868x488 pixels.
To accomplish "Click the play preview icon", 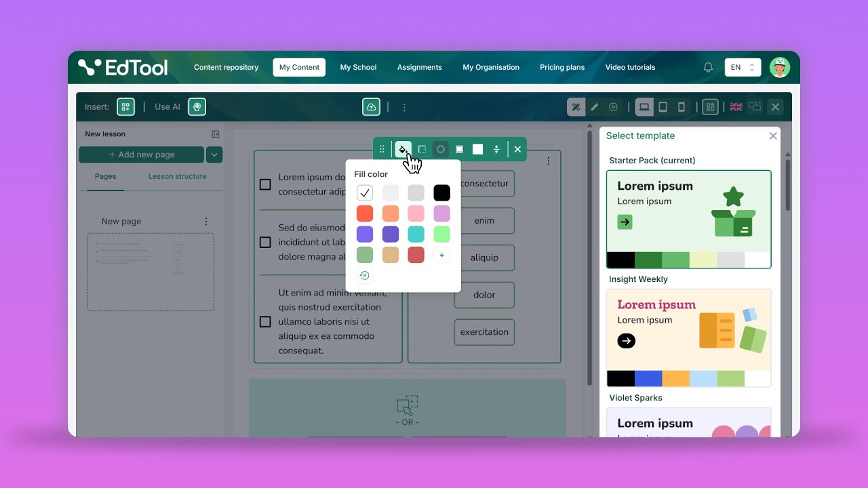I will pos(613,106).
